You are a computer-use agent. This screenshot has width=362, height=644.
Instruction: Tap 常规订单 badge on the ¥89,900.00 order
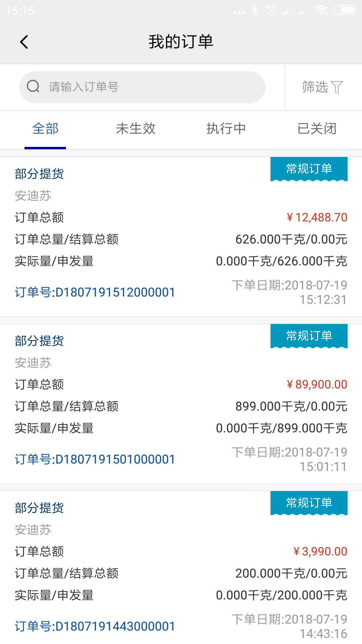(x=309, y=336)
